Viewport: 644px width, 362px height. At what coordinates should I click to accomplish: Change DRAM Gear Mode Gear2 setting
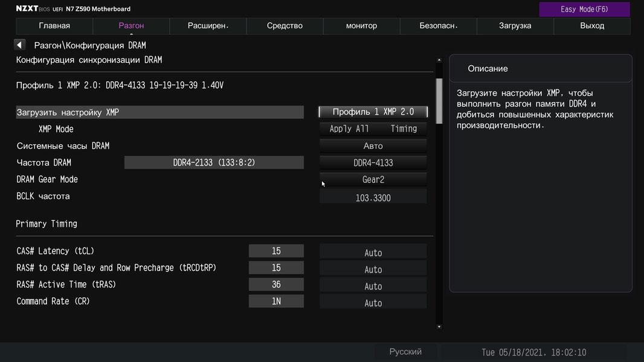[373, 180]
